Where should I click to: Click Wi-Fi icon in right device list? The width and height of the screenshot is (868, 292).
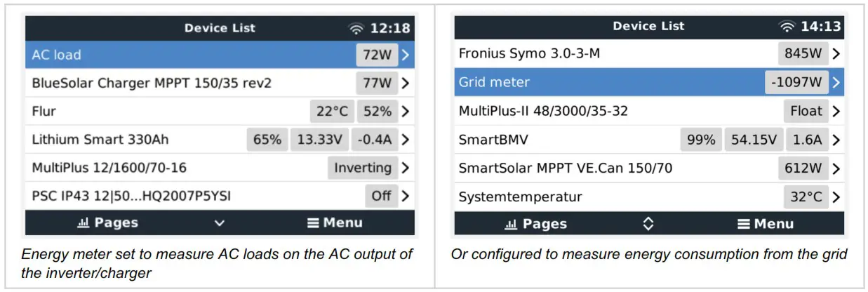point(787,27)
